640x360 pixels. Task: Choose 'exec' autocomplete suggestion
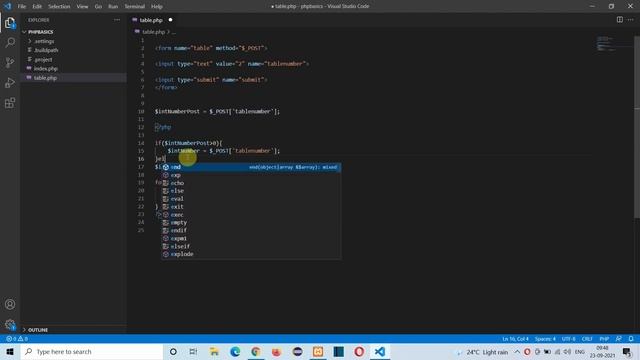click(251, 215)
